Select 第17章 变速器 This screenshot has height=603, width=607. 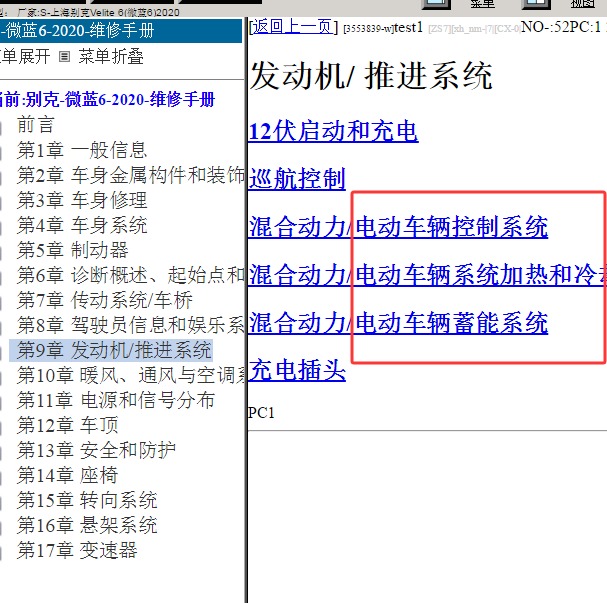tap(77, 550)
